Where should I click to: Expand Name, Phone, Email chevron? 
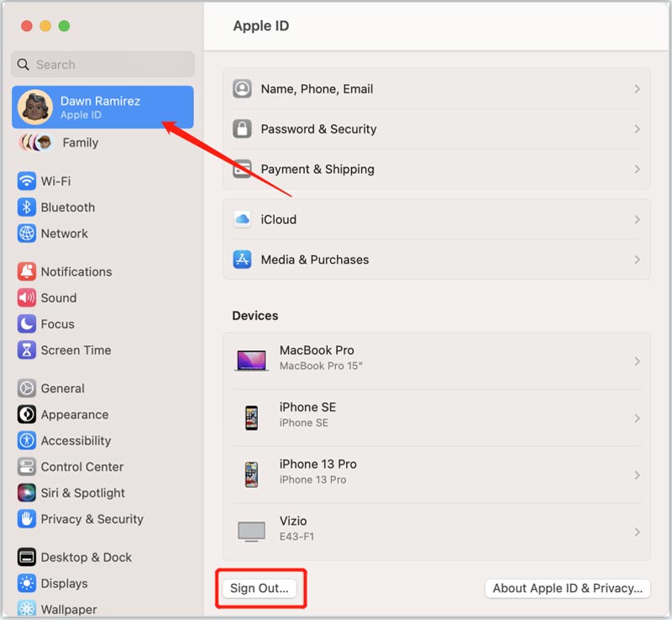(x=637, y=89)
